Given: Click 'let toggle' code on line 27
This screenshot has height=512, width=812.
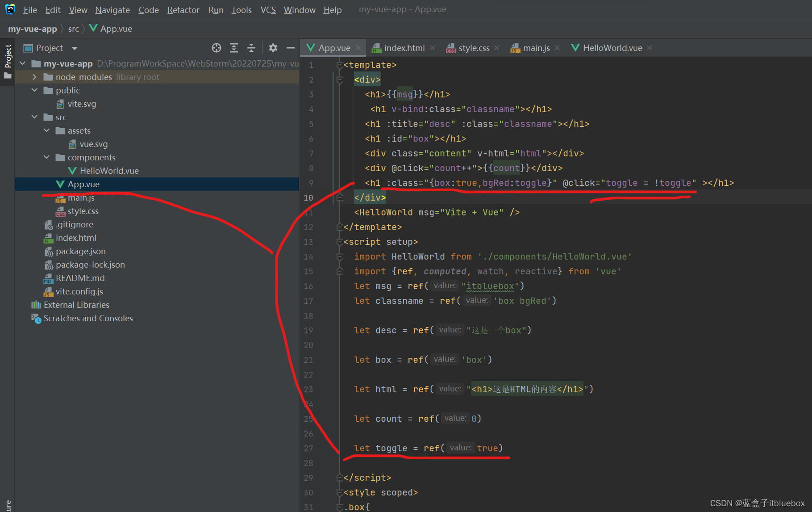Looking at the screenshot, I should tap(380, 448).
